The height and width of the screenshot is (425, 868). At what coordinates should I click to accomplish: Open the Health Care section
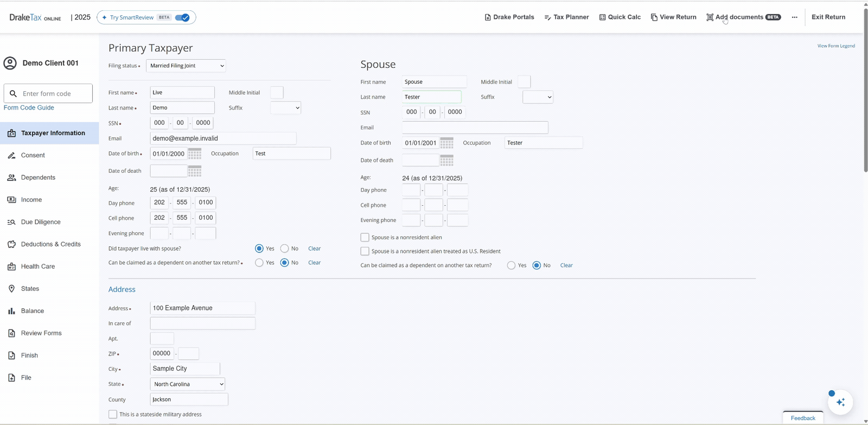(x=49, y=267)
